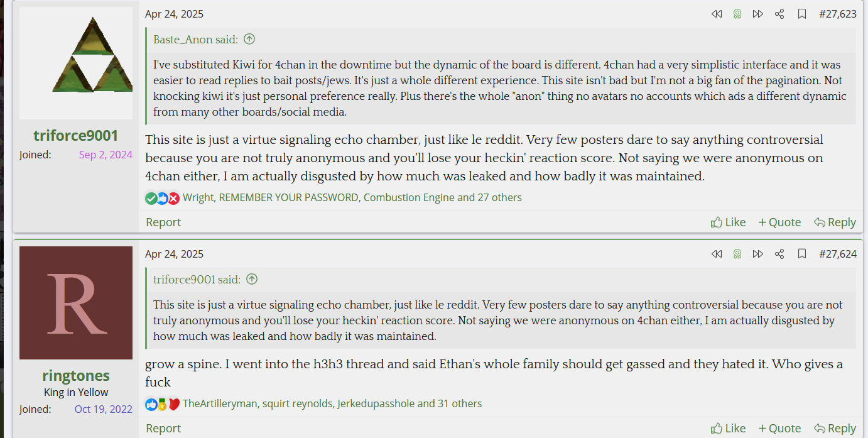Click the green award icon on post #27,623

[737, 14]
